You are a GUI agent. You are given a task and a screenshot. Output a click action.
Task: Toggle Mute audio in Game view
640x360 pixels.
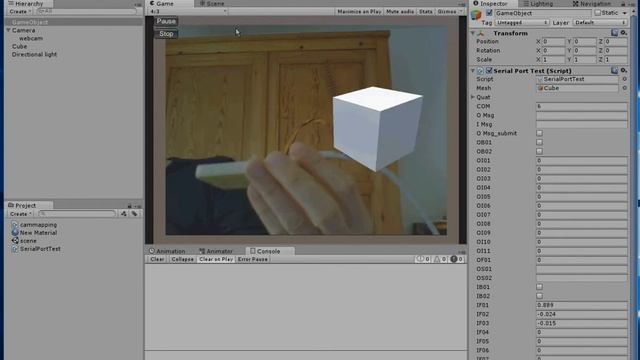[400, 12]
